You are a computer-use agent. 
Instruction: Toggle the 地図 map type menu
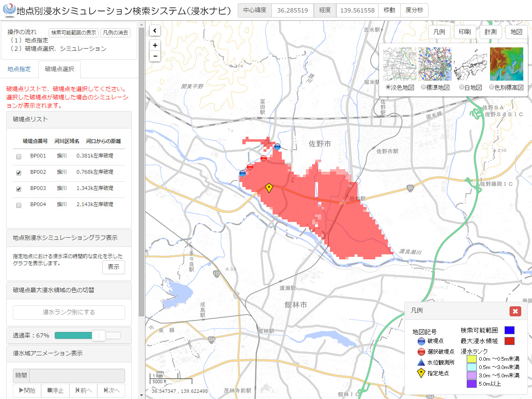pyautogui.click(x=516, y=32)
